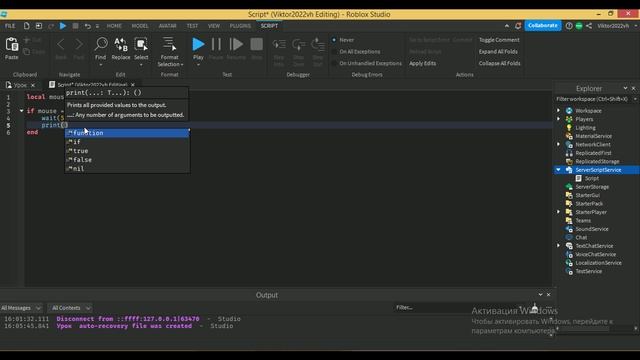Switch to the TEST ribbon tab

pos(192,26)
